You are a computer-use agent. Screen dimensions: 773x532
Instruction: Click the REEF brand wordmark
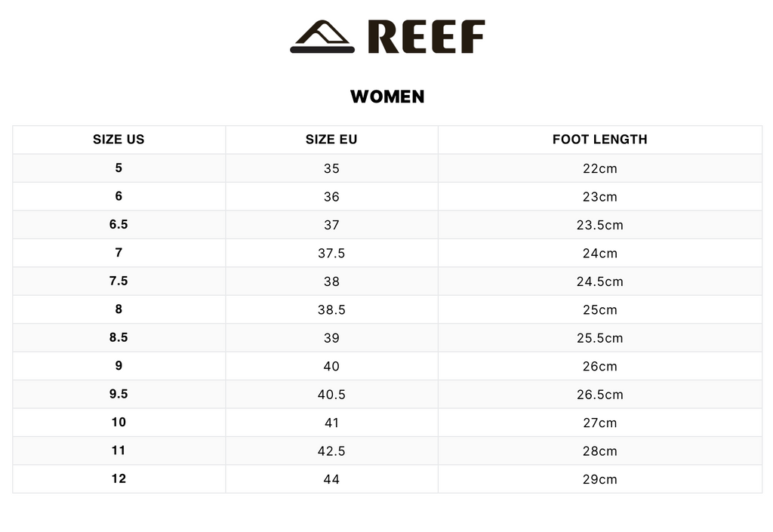click(427, 37)
